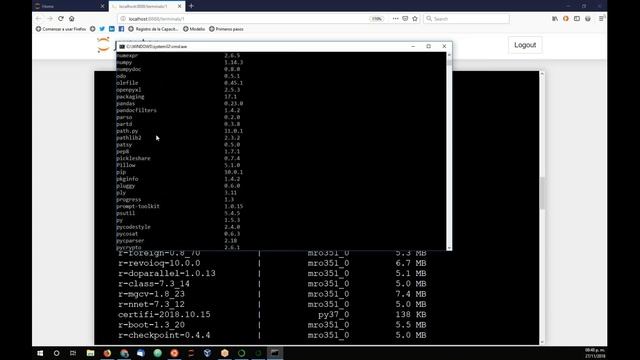Click r-doparallel-1.0.13 line in terminal
This screenshot has width=640, height=360.
tap(272, 273)
